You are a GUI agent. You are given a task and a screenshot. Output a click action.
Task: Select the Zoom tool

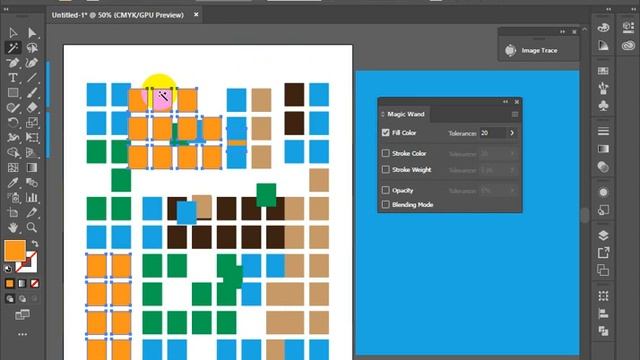[x=32, y=227]
